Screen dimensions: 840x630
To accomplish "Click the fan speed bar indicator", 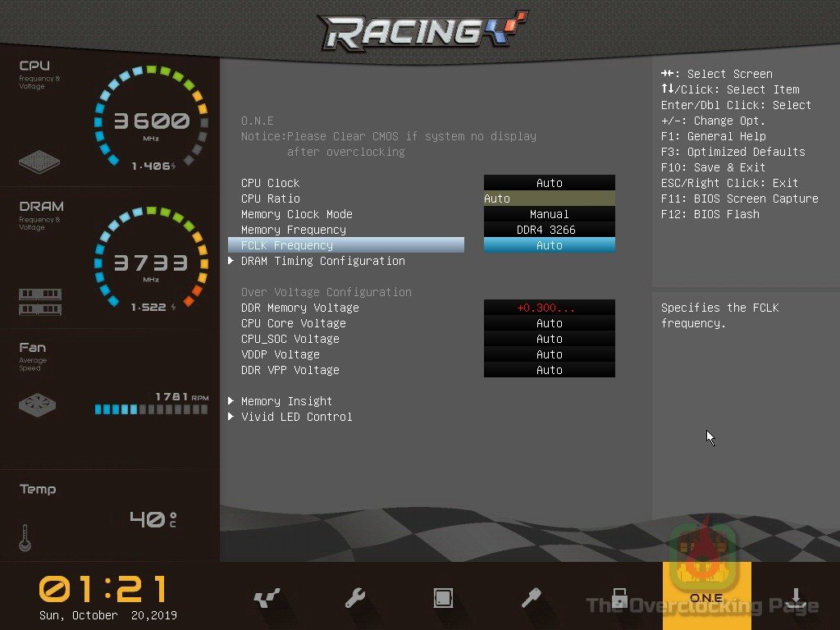I will click(x=152, y=409).
